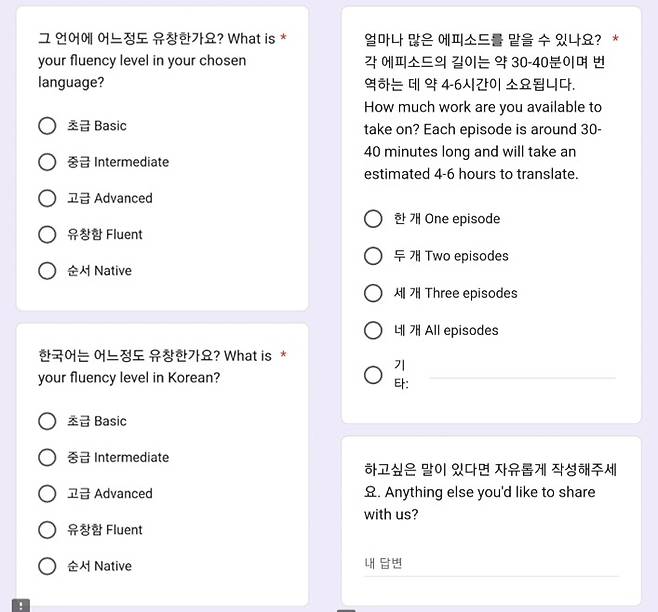Pick 유창함 Fluent for chosen language fluency
The image size is (658, 612).
(47, 234)
